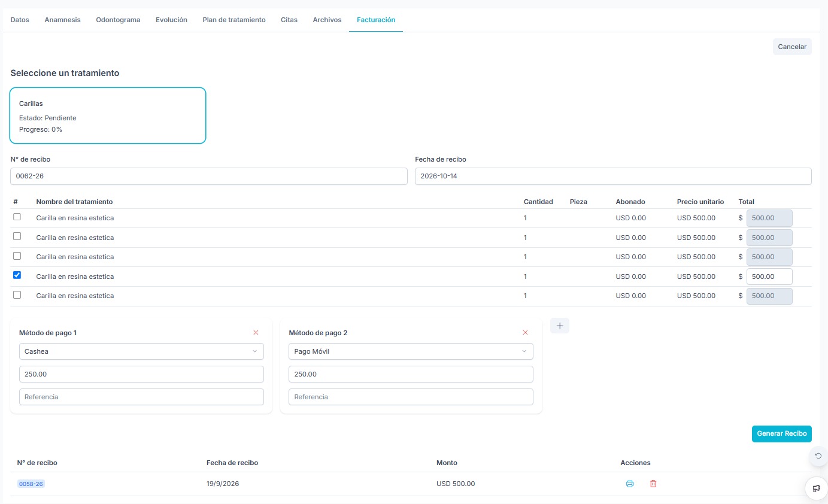Click the Nombre del tratamiento column header

click(74, 202)
